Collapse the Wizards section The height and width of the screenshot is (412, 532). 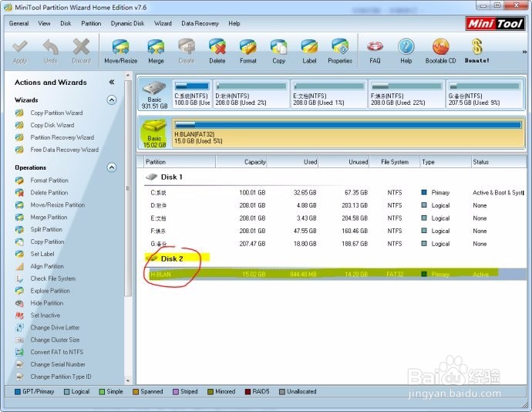112,100
